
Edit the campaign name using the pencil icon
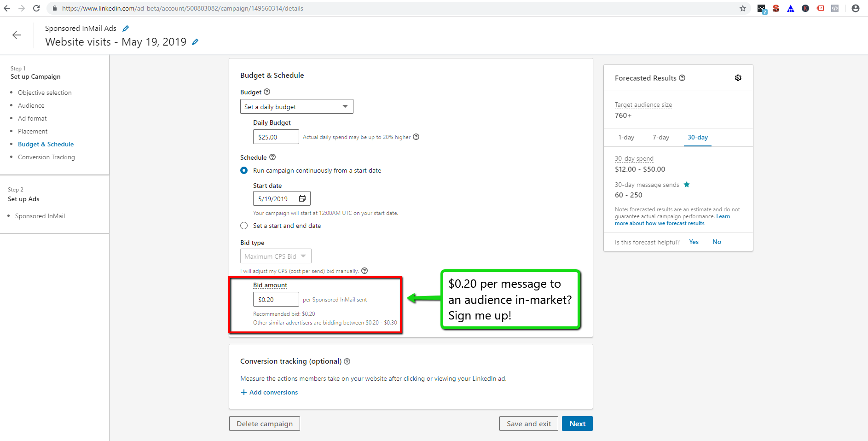tap(195, 42)
